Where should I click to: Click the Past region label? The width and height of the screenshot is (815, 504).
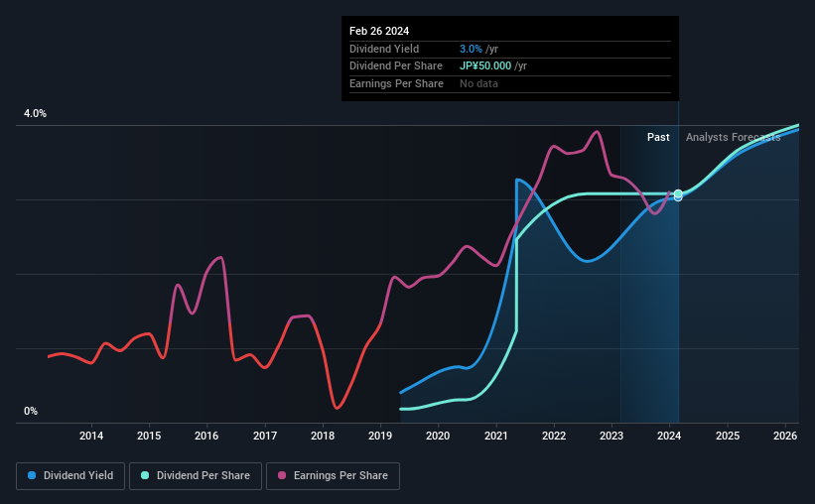[x=658, y=137]
